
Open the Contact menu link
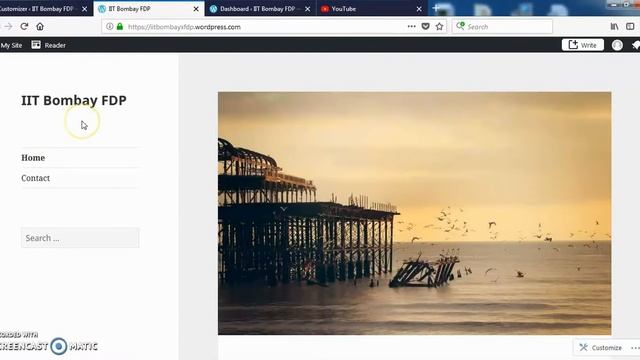pos(36,178)
